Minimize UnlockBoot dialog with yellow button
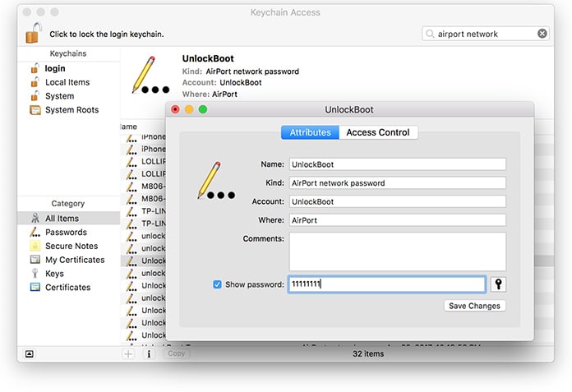 point(189,109)
